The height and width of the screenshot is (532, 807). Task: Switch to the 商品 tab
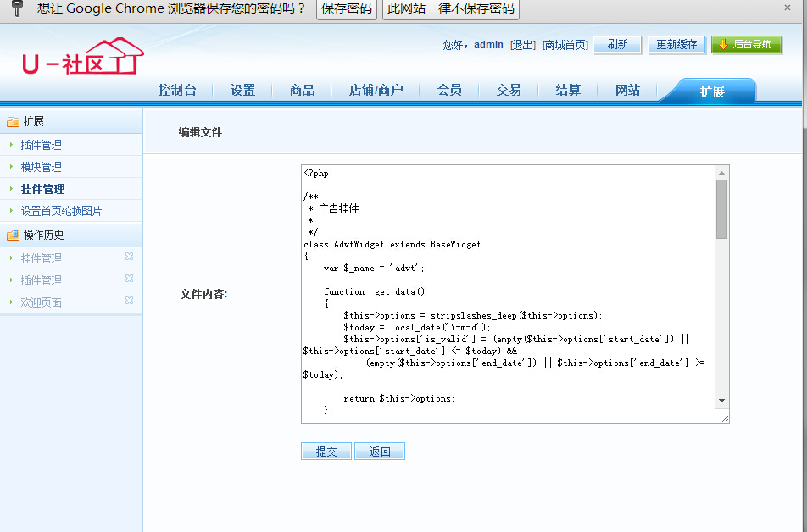point(302,90)
